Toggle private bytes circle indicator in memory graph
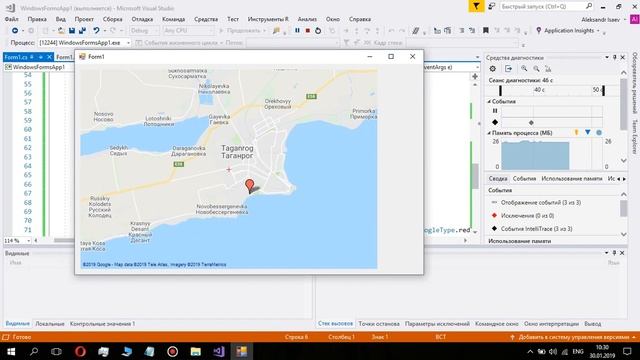 (x=599, y=133)
